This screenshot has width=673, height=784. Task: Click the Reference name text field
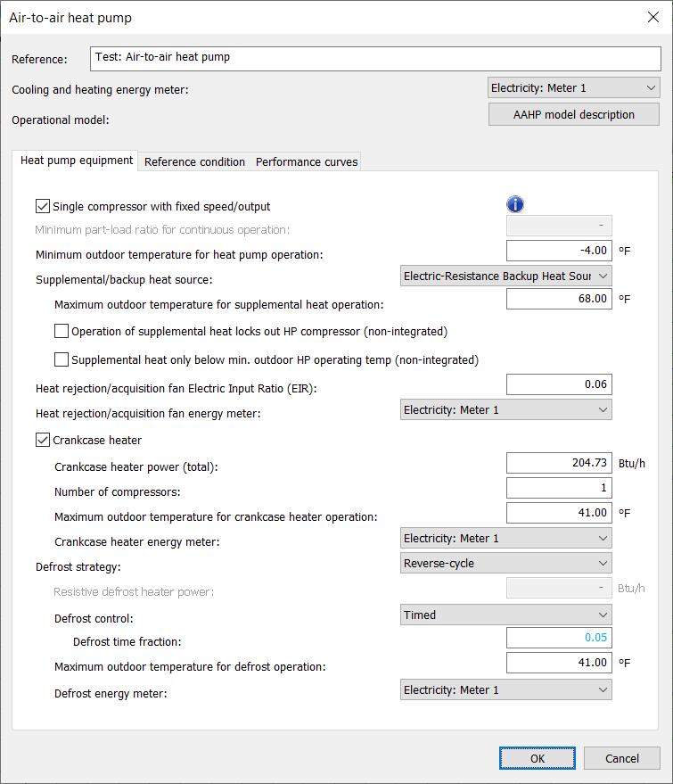[375, 58]
